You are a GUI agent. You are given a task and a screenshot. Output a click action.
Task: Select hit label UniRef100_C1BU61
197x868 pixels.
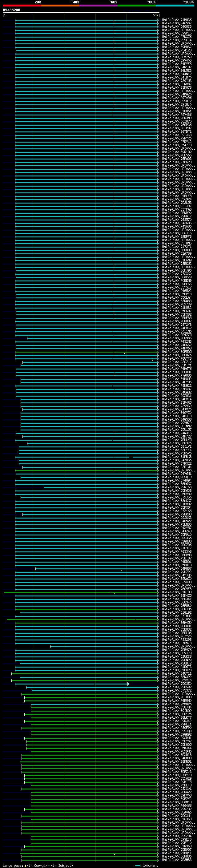click(176, 111)
